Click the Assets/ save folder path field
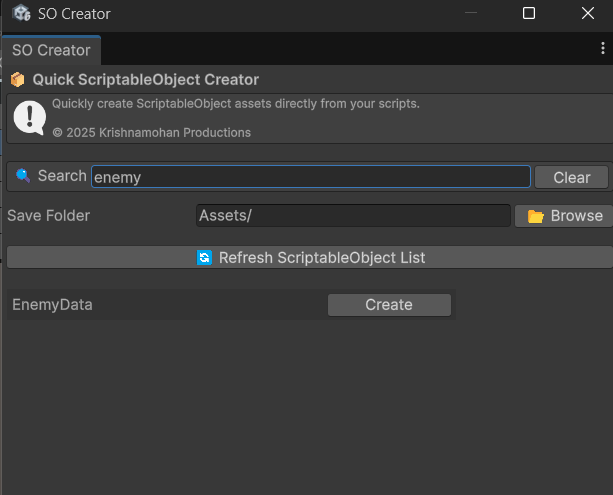 353,216
